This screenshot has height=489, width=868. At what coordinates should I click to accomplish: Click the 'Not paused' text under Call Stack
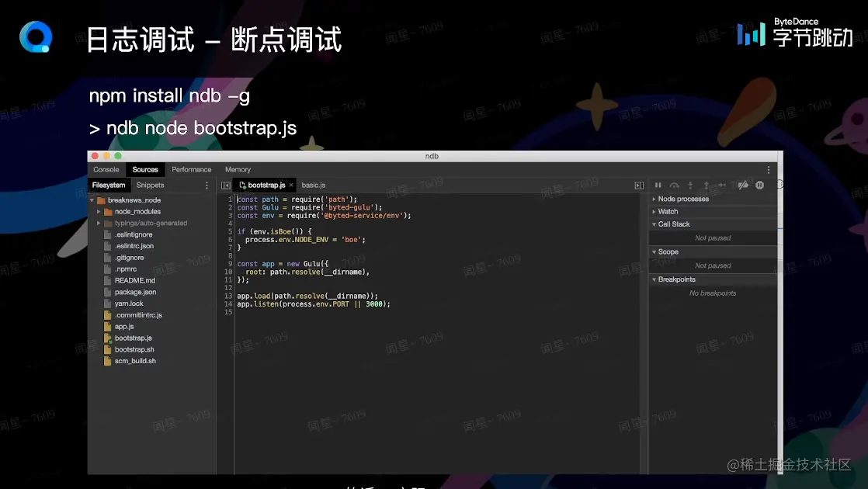(713, 238)
